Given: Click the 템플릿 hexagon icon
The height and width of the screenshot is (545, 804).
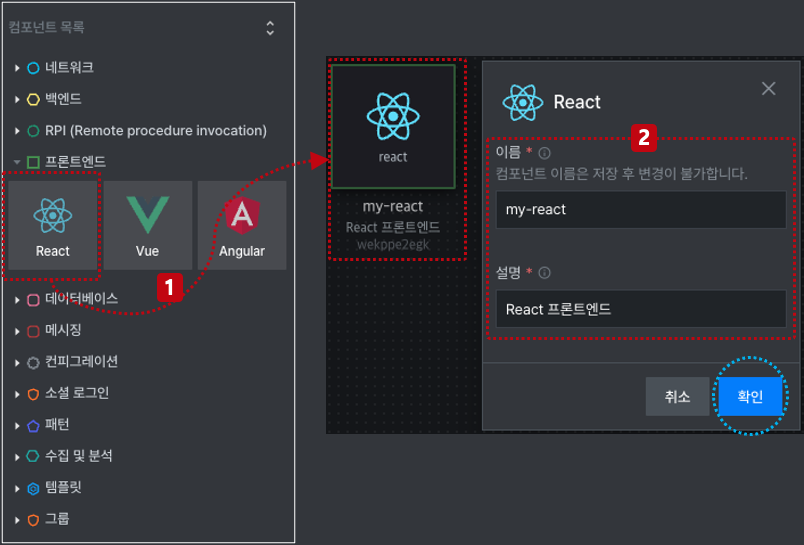Looking at the screenshot, I should pyautogui.click(x=33, y=489).
